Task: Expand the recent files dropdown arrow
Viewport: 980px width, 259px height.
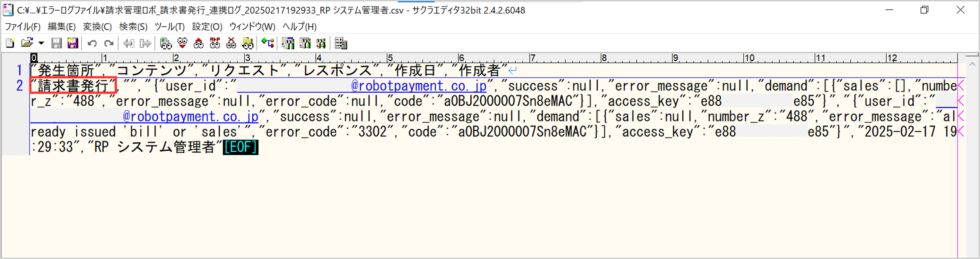Action: coord(41,43)
